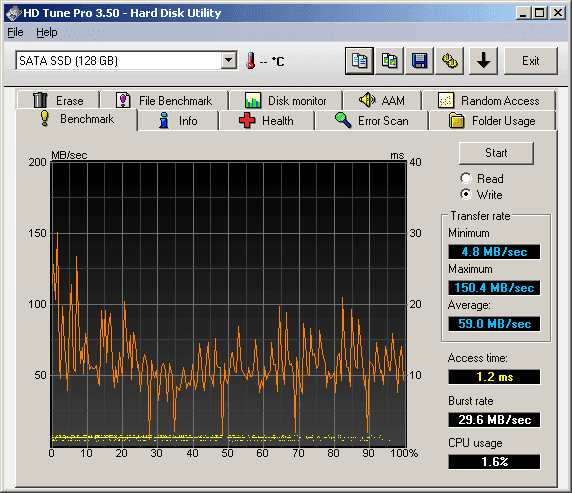Click the red cross Health icon

pos(247,120)
